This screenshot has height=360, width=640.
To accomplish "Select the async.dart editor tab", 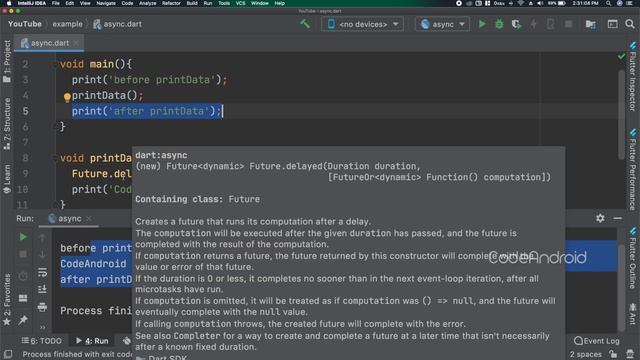I will pos(49,43).
